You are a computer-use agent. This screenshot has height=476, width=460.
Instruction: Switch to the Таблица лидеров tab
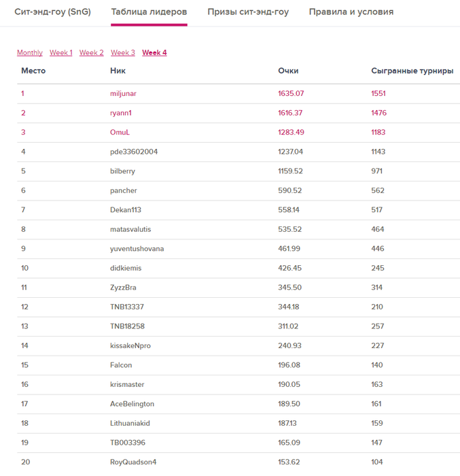coord(149,12)
